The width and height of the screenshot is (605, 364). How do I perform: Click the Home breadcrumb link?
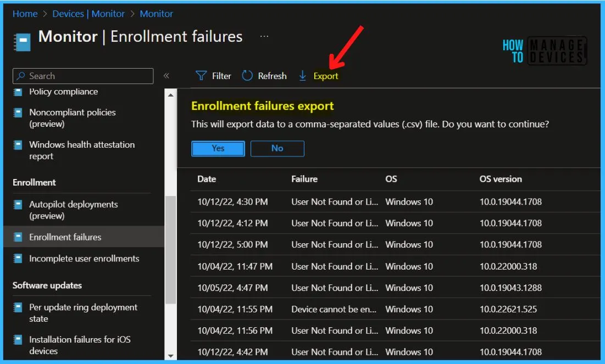coord(25,14)
